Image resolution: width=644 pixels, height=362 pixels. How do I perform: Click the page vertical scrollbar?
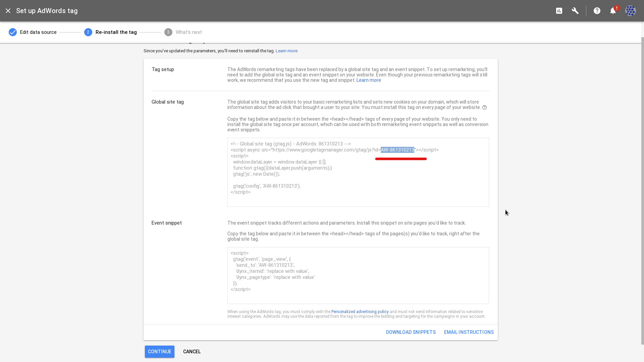642,191
